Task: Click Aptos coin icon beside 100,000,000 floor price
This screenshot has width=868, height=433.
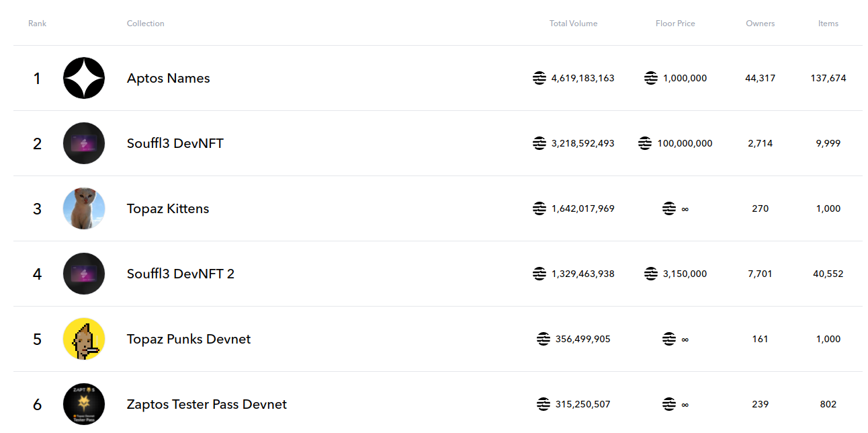Action: (645, 143)
